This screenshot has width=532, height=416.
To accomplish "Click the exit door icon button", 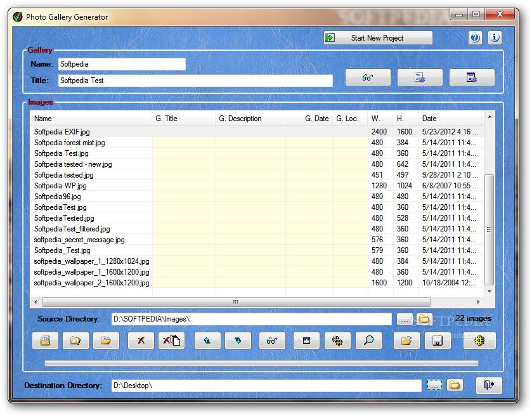I will click(489, 385).
